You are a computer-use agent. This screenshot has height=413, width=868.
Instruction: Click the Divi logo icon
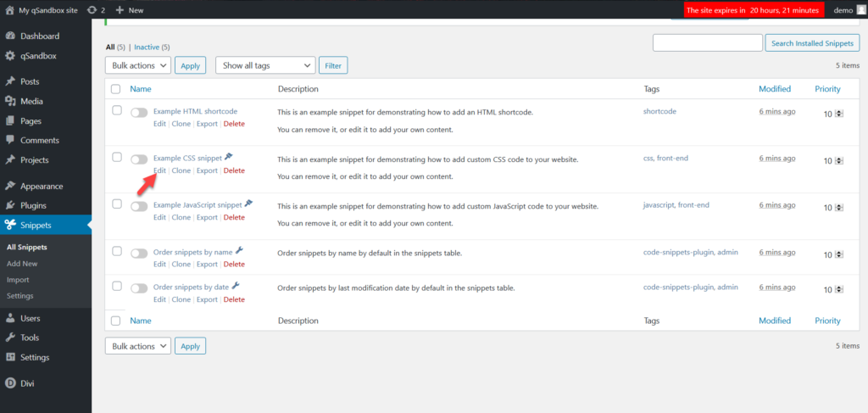point(10,382)
